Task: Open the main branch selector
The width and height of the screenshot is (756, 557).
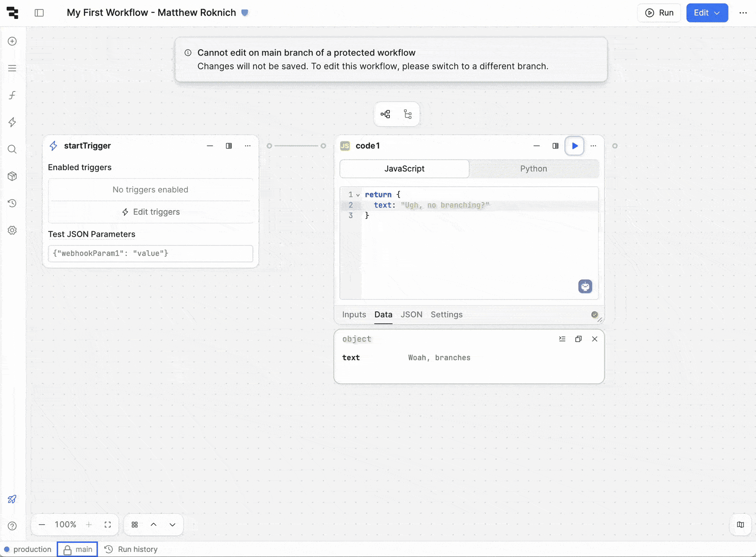Action: pyautogui.click(x=78, y=549)
